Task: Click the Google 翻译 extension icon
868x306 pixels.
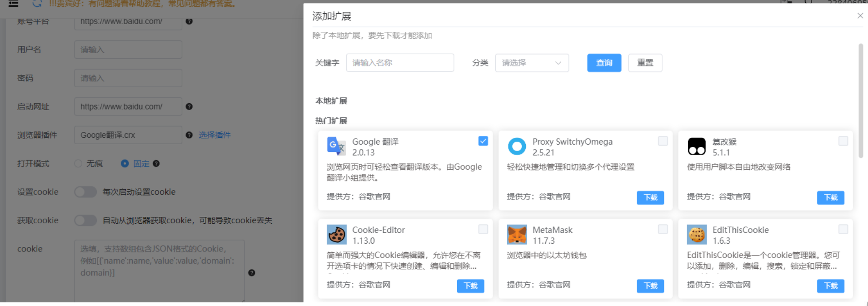Action: (336, 146)
